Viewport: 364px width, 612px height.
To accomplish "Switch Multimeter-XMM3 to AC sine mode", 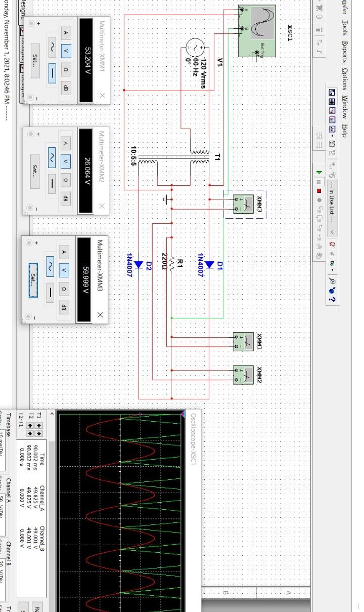I will pos(50,267).
